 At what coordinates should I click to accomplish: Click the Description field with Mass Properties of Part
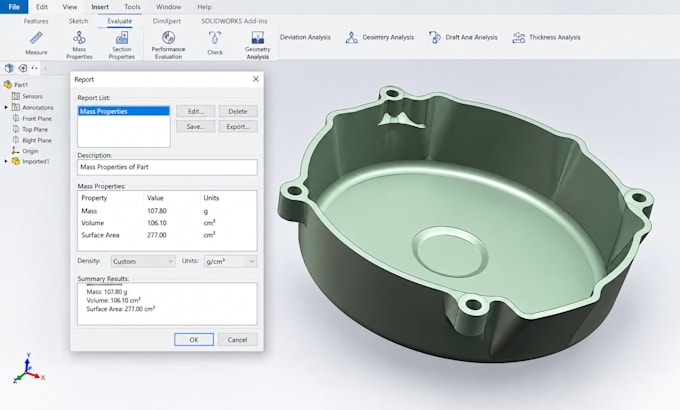[167, 167]
